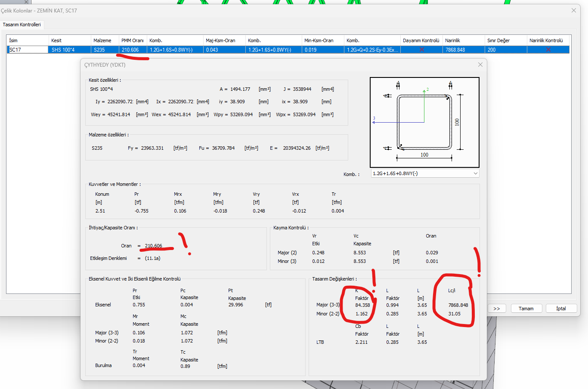Click the 200 Sınır Değer cell
This screenshot has height=389, width=588.
pyautogui.click(x=506, y=50)
